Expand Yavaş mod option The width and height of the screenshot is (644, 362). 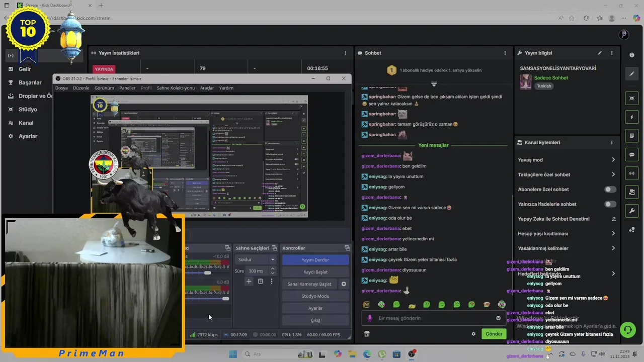click(x=613, y=160)
